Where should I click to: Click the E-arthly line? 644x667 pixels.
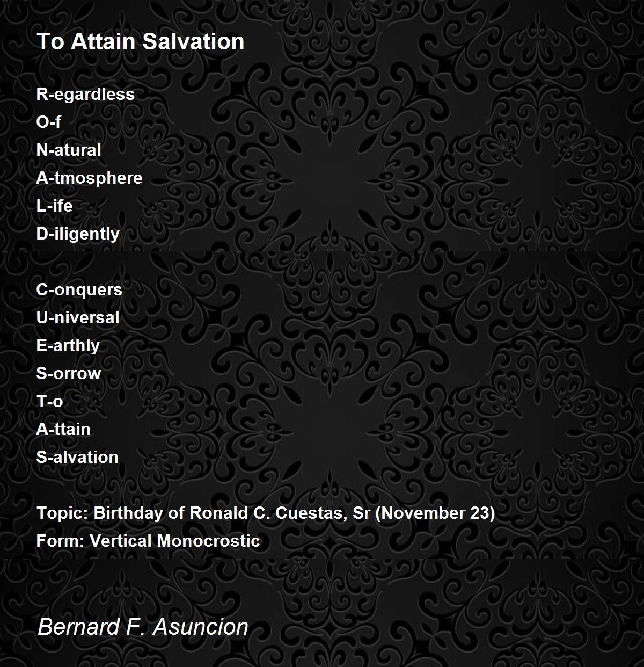(68, 345)
